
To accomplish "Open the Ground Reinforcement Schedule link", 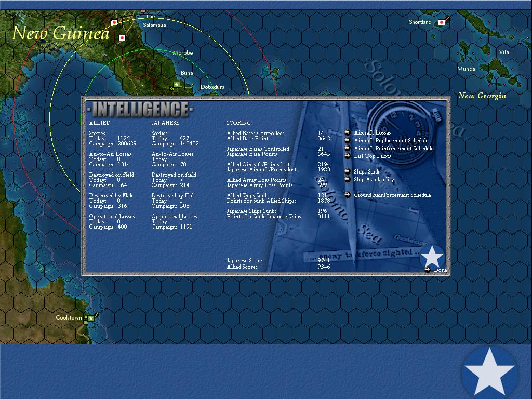I will (x=392, y=195).
